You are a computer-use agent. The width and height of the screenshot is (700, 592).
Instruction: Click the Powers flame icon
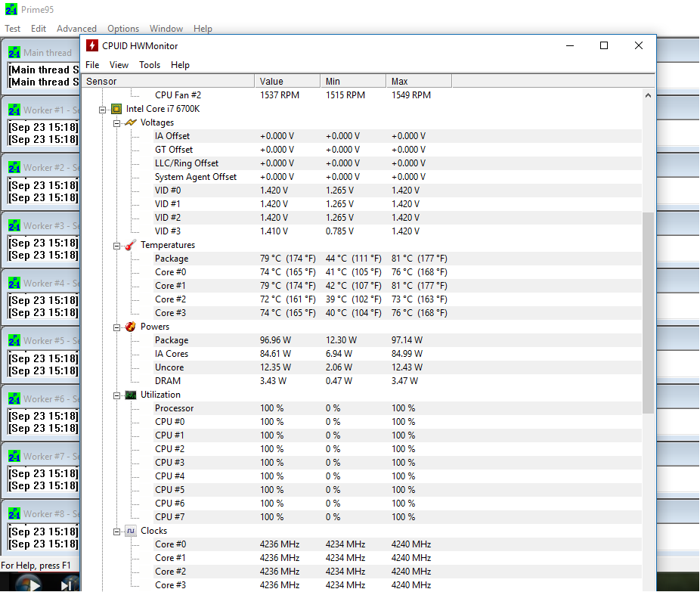click(130, 327)
